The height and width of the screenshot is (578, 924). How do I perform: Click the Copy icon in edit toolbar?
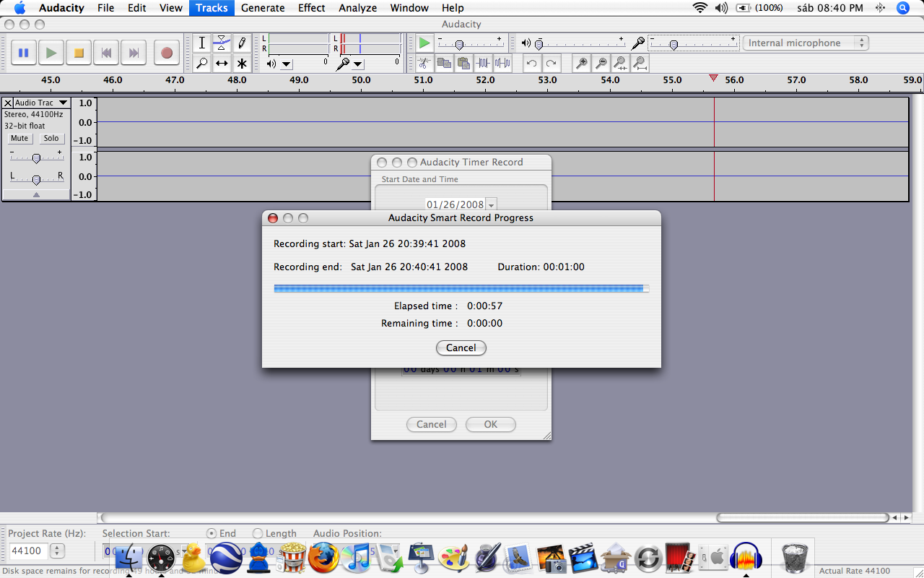tap(444, 63)
